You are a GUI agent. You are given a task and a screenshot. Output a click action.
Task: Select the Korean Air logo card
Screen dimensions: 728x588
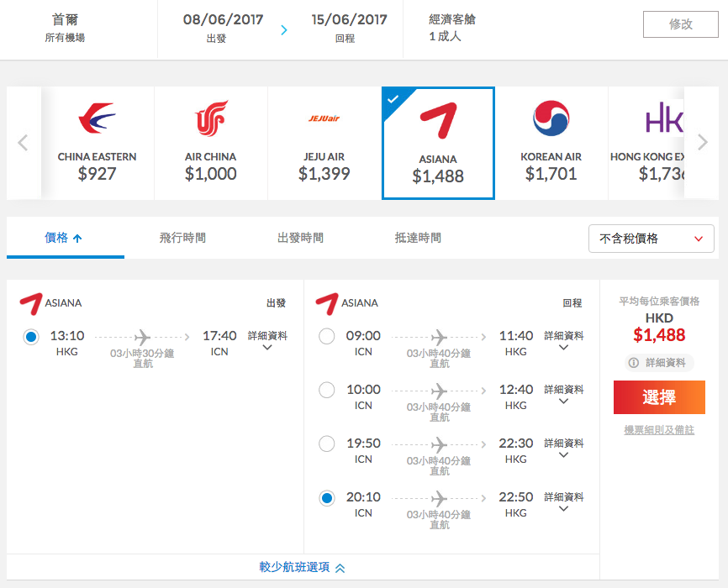(551, 143)
